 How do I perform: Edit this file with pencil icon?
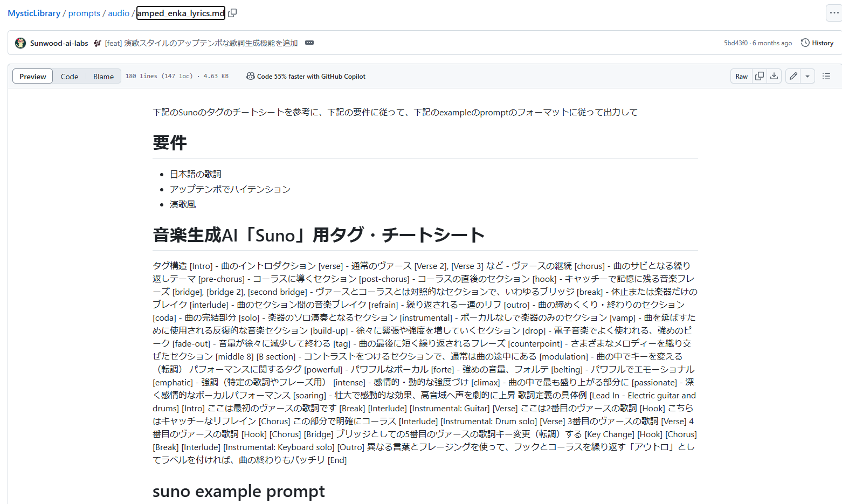[x=793, y=76]
